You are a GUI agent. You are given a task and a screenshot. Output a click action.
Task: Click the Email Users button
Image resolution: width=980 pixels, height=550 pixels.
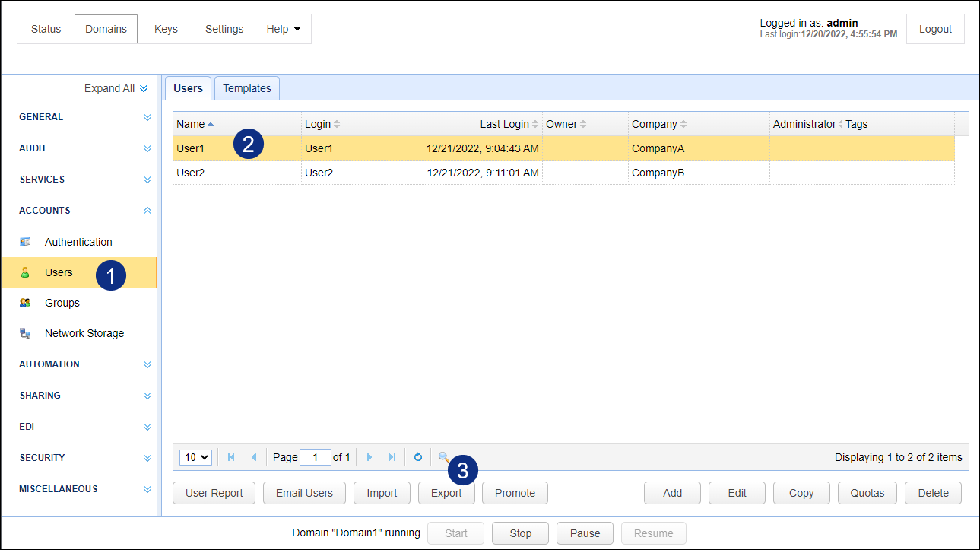click(x=304, y=493)
